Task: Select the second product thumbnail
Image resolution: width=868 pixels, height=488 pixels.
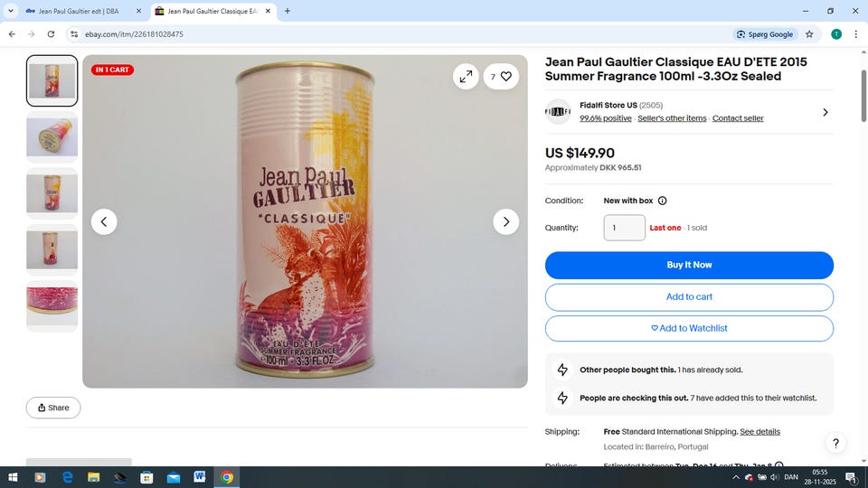Action: click(52, 137)
